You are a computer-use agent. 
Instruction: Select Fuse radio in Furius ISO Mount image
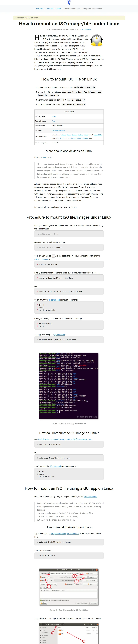pyautogui.click(x=41, y=577)
